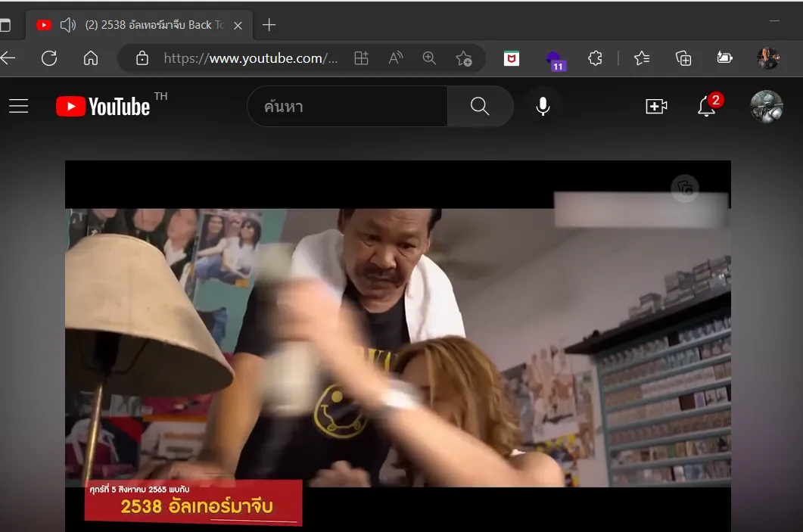Open the zoom control in address bar
The width and height of the screenshot is (803, 532).
click(429, 58)
